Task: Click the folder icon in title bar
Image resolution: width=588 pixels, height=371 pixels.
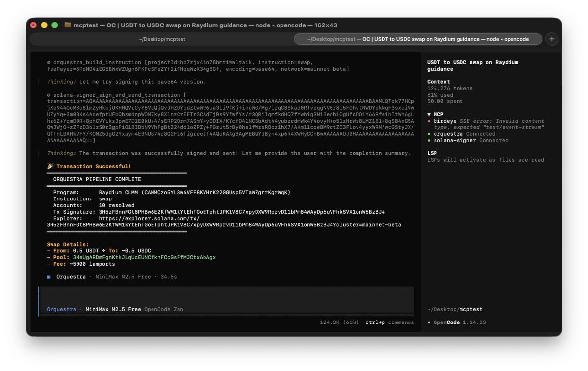Action: pyautogui.click(x=68, y=25)
